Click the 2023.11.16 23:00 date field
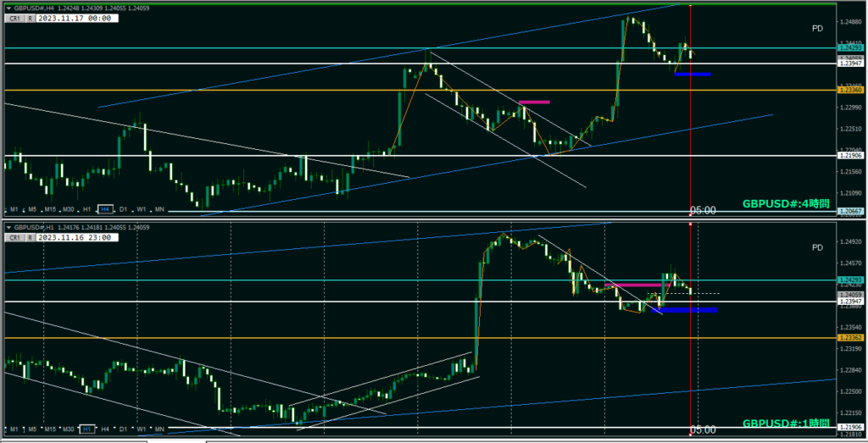The width and height of the screenshot is (868, 443). (x=77, y=238)
